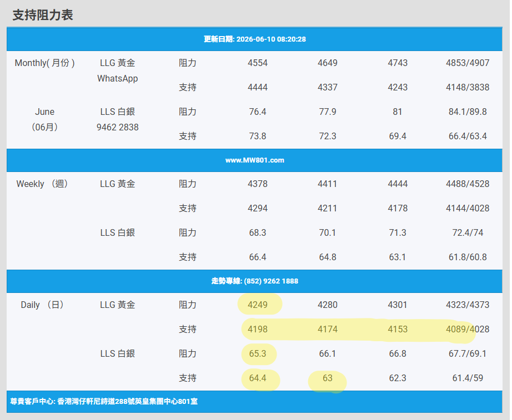Select daily gold resistance 4280

click(328, 305)
